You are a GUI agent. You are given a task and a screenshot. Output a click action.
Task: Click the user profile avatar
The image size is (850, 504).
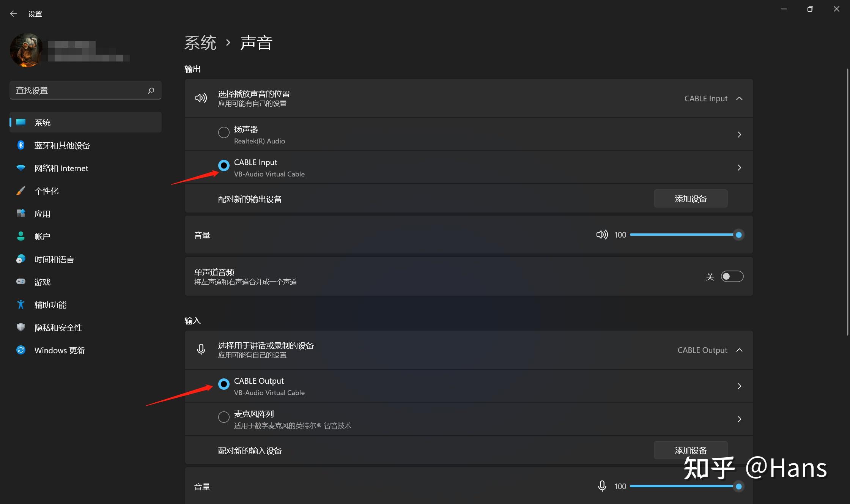click(x=27, y=50)
